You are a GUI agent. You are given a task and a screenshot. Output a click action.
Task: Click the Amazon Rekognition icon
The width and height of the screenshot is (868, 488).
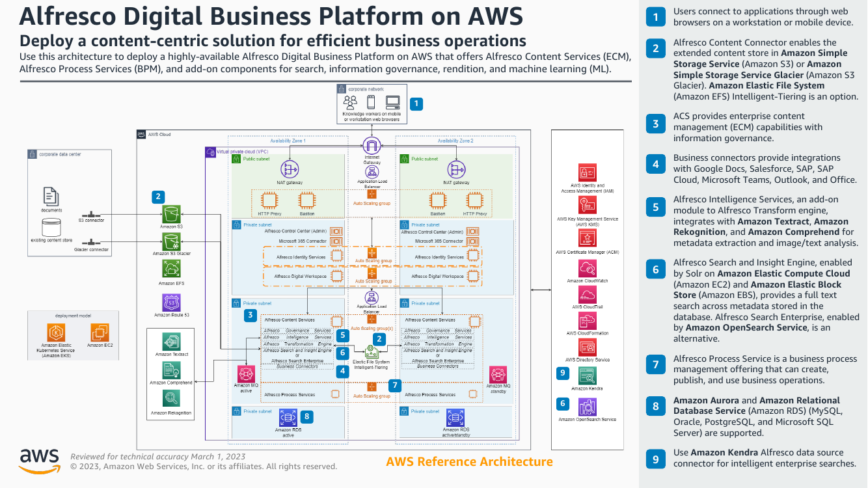(172, 399)
